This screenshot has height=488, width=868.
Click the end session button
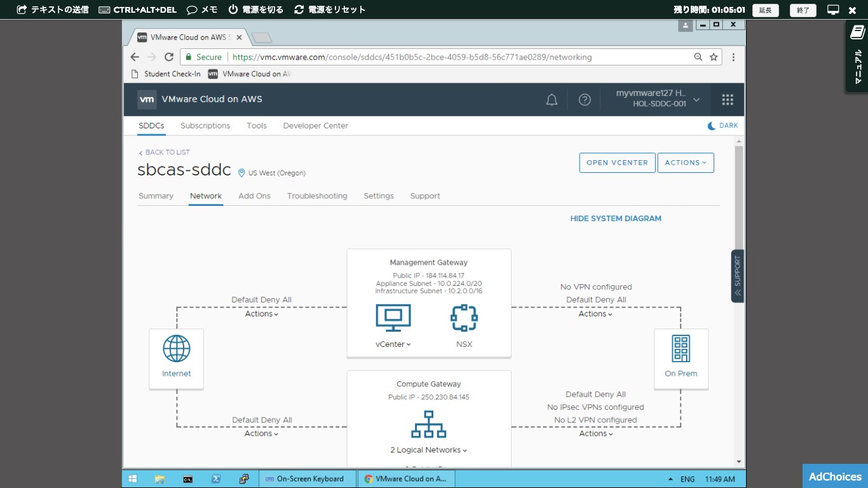click(803, 10)
